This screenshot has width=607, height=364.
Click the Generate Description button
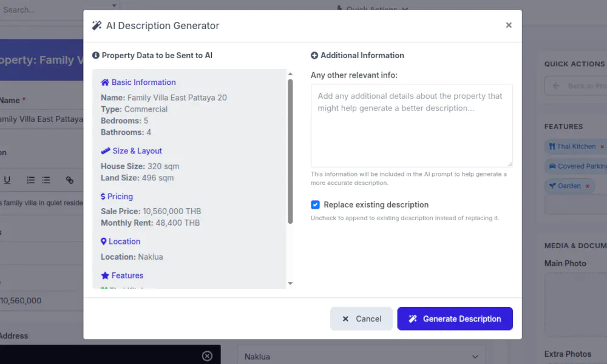(x=455, y=318)
